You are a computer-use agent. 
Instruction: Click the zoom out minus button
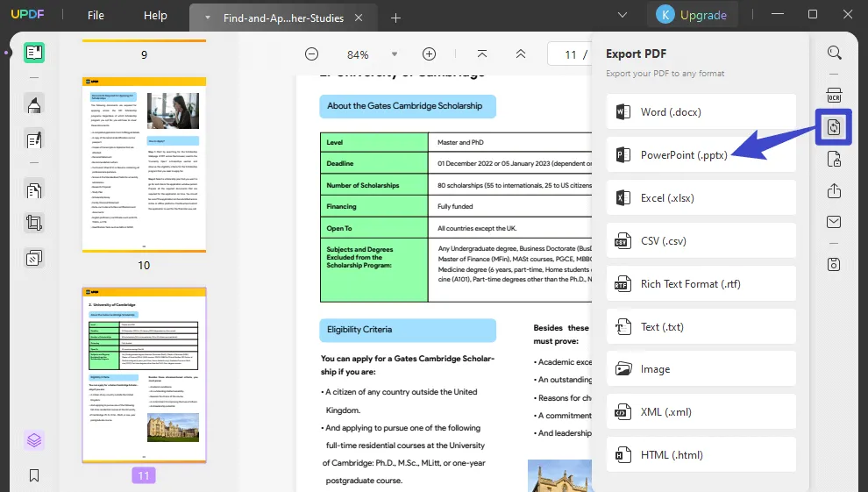pos(311,54)
